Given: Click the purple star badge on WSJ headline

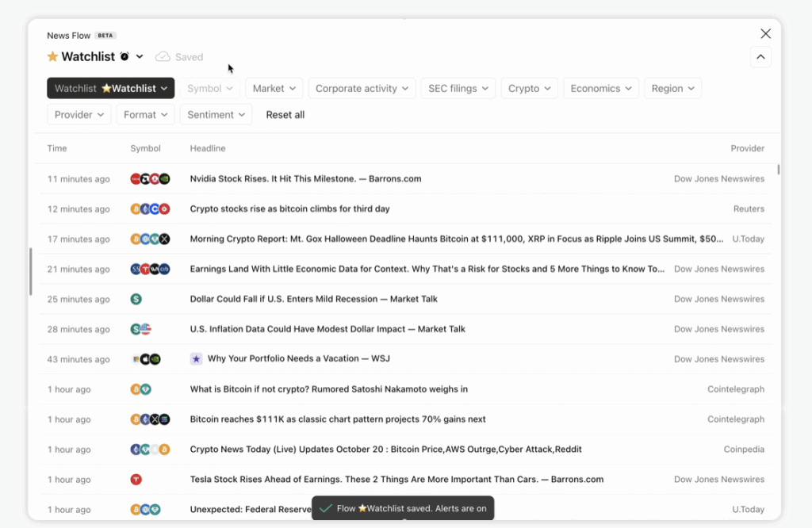Looking at the screenshot, I should click(196, 359).
